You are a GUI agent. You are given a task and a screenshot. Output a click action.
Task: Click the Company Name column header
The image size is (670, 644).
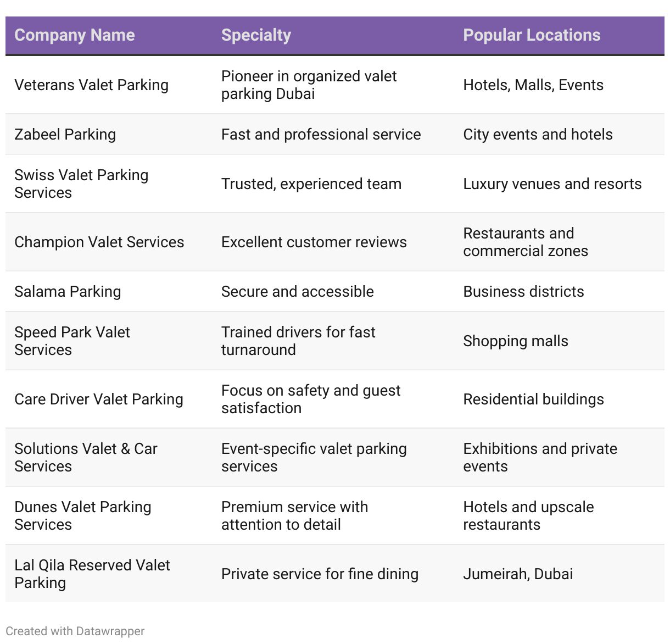coord(75,35)
